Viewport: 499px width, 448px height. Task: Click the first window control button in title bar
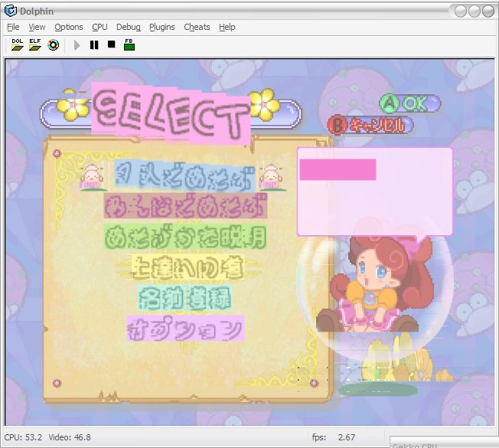461,11
